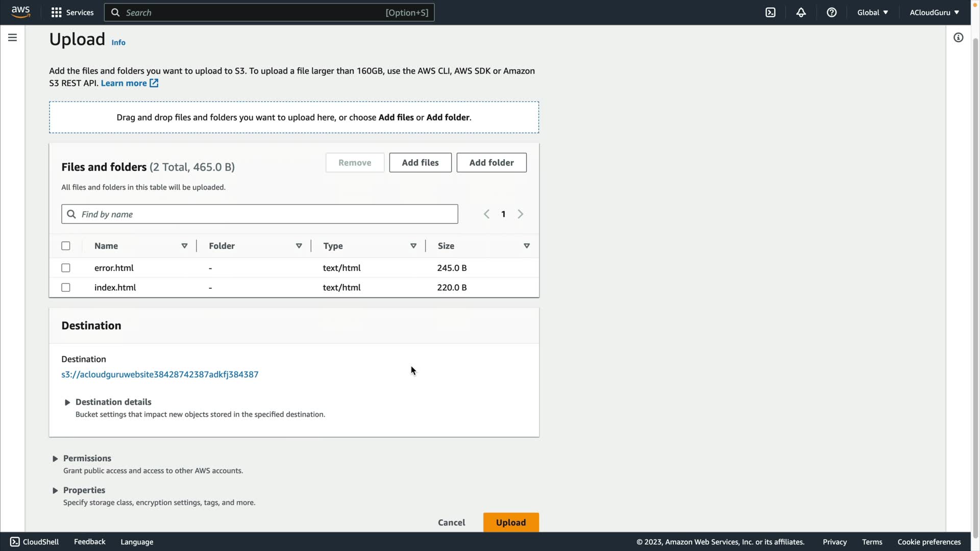Open the Global region dropdown

point(872,12)
